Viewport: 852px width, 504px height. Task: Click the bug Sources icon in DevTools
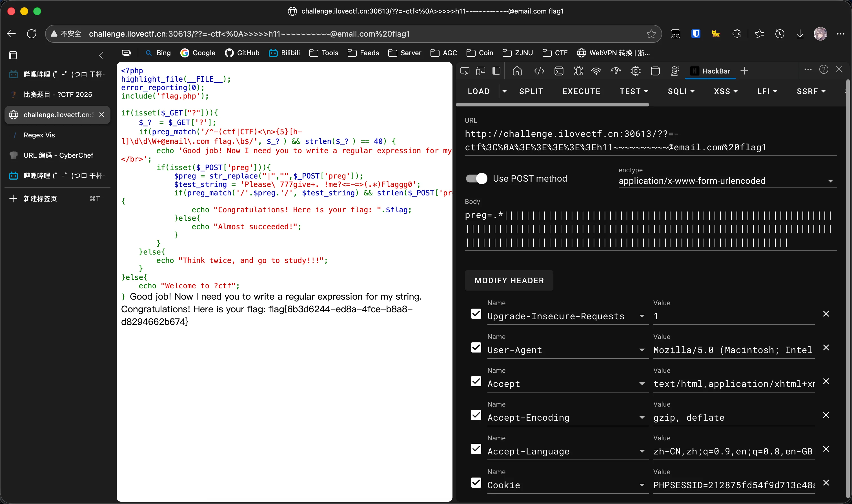tap(578, 71)
